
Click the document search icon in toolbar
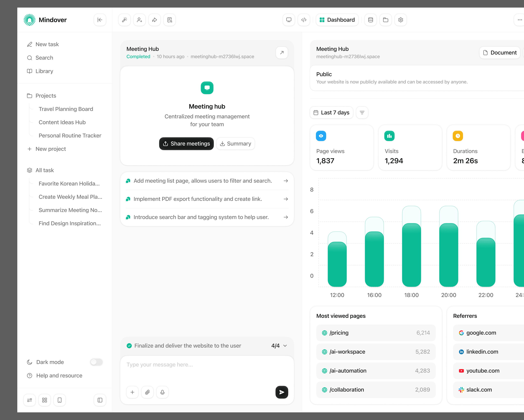170,20
